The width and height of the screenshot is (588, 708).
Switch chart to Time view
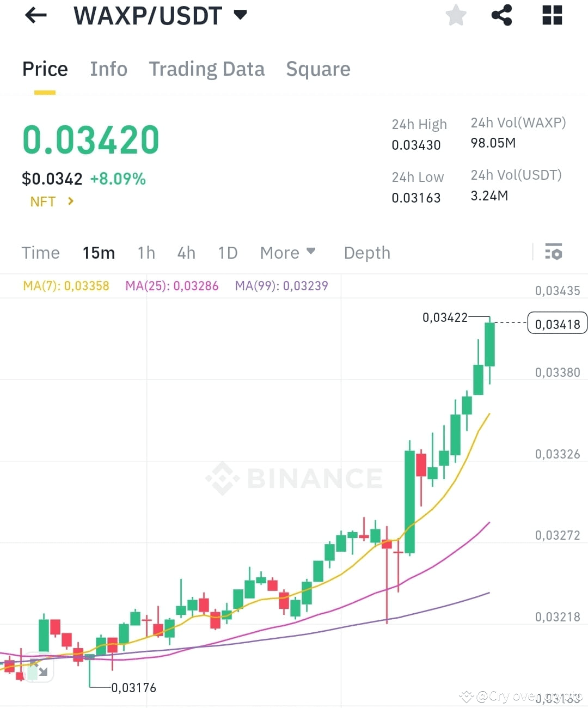pyautogui.click(x=40, y=253)
